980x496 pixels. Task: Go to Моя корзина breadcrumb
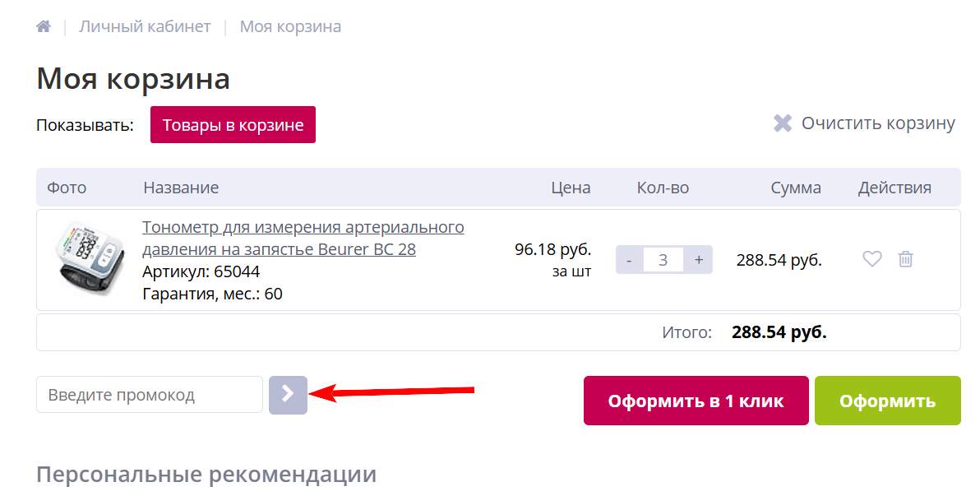(x=290, y=26)
